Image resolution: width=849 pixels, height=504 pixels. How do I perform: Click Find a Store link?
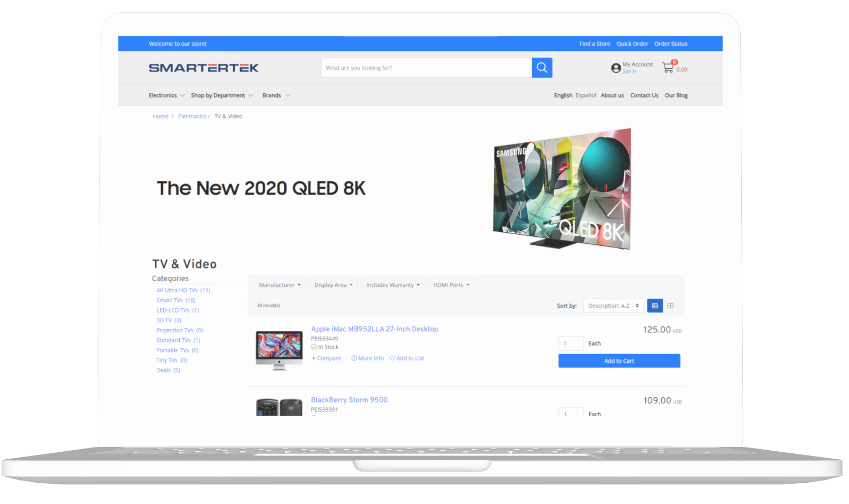click(x=595, y=44)
